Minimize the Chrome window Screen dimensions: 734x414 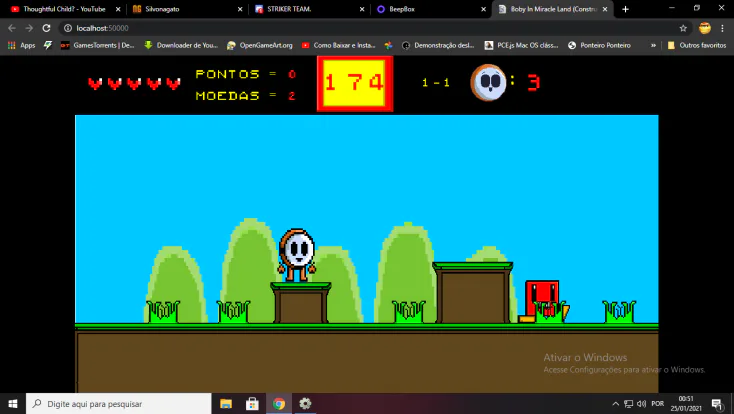click(x=672, y=8)
